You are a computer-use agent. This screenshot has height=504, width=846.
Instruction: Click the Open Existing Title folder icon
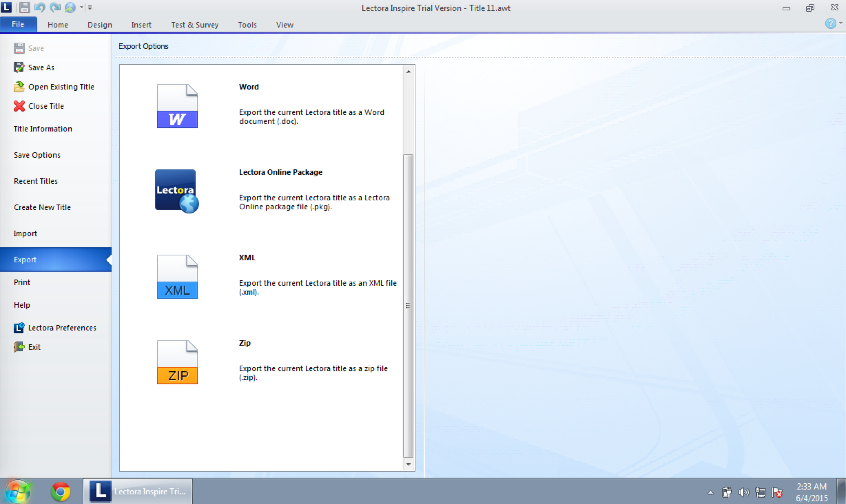[x=19, y=87]
